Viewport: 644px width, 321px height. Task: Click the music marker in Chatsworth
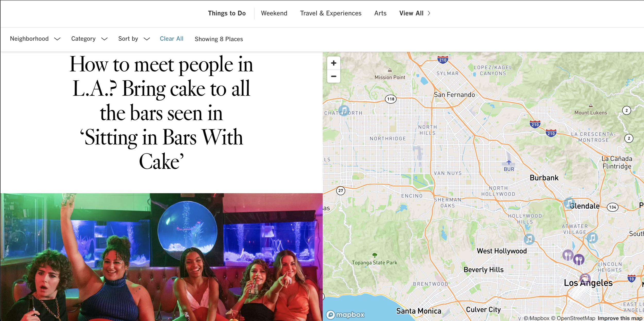click(x=344, y=110)
